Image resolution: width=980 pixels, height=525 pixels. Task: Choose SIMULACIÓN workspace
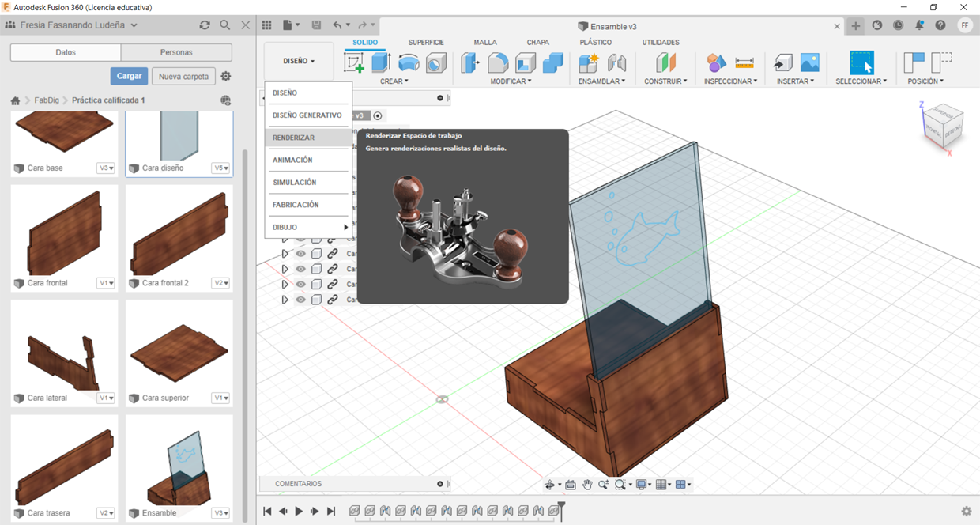(x=307, y=182)
